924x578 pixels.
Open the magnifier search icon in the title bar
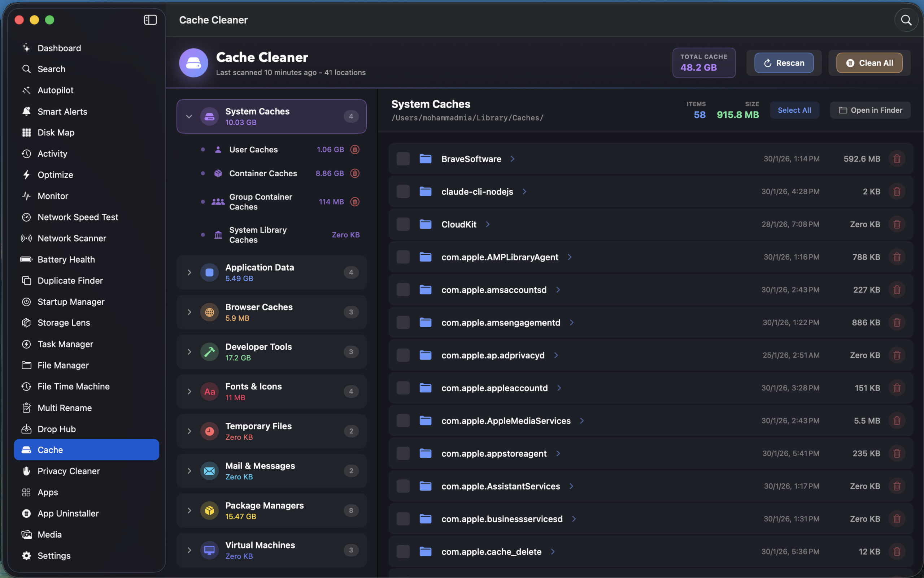pos(906,20)
